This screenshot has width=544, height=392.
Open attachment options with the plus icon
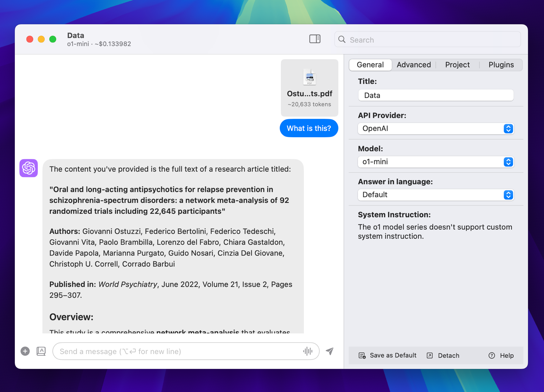pyautogui.click(x=25, y=351)
